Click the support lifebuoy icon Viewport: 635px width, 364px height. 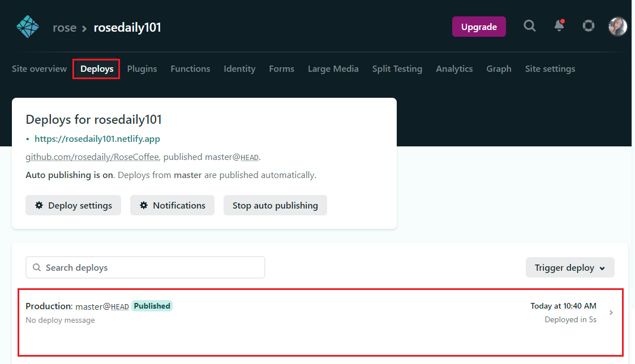(x=589, y=26)
